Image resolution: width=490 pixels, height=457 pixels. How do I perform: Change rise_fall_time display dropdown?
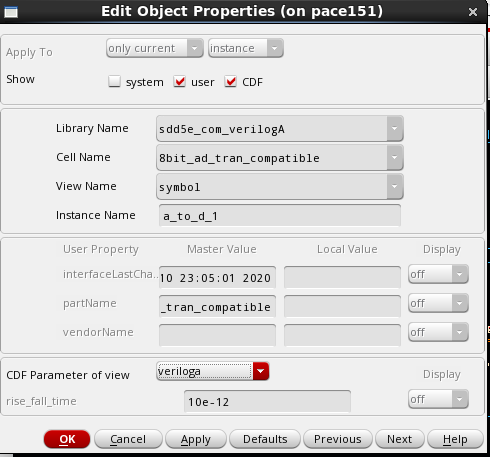click(438, 399)
